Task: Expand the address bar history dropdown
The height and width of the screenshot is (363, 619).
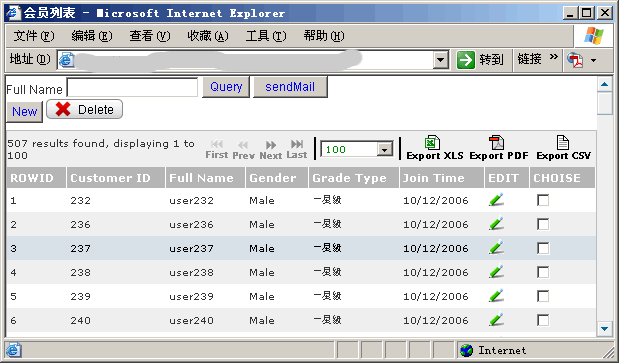Action: tap(440, 60)
